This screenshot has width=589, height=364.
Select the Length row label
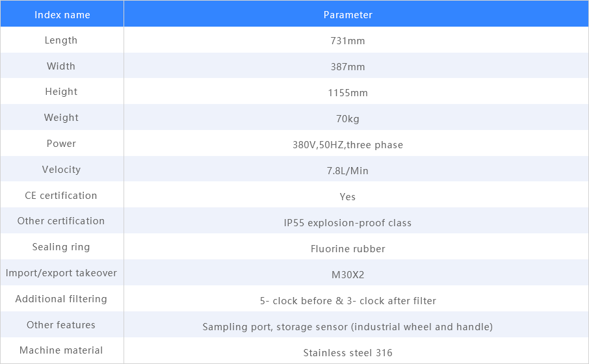point(61,40)
